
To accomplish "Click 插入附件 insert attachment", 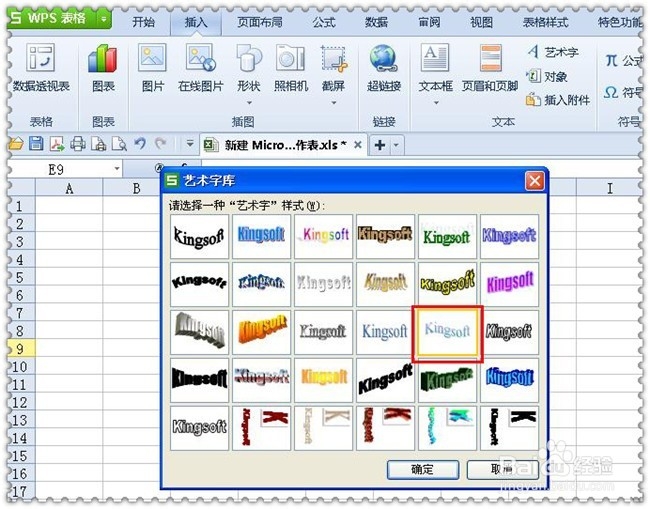I will tap(558, 100).
